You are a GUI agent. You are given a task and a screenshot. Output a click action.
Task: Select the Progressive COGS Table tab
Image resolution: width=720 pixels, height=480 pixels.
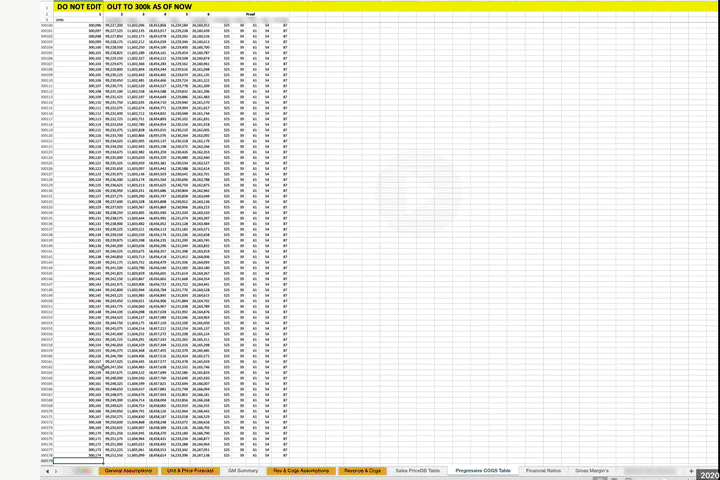(x=483, y=469)
